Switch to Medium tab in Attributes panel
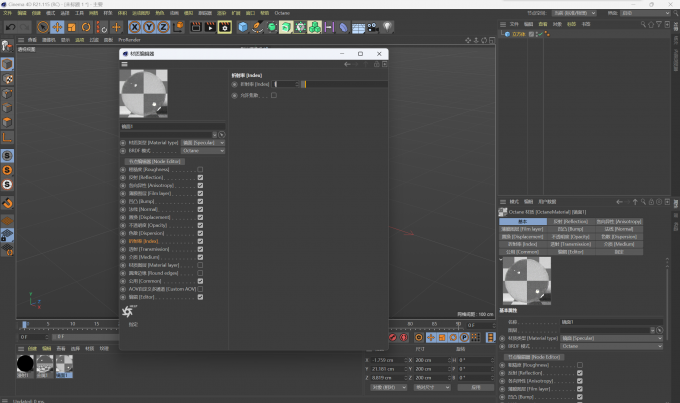680x403 pixels. tap(619, 244)
